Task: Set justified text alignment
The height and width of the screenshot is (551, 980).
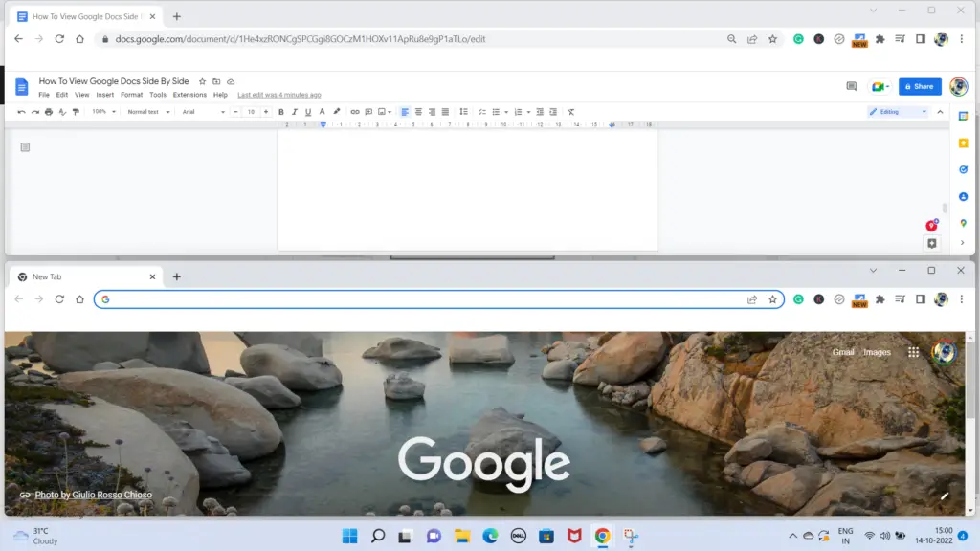Action: [x=446, y=112]
